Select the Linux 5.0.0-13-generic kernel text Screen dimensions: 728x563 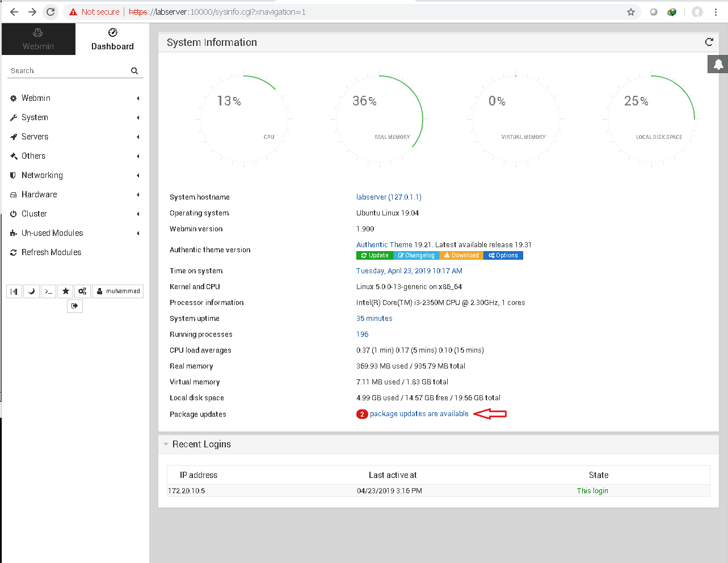409,287
